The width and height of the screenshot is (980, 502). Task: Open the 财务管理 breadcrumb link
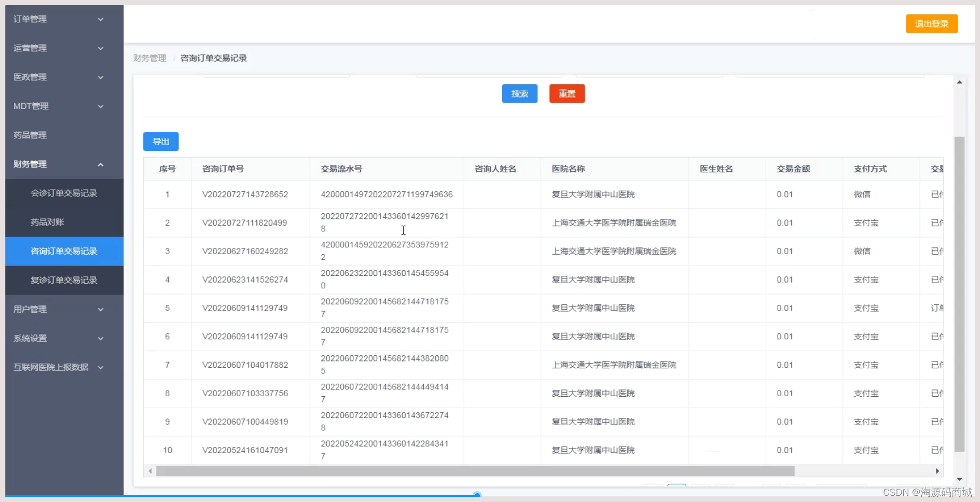tap(149, 58)
